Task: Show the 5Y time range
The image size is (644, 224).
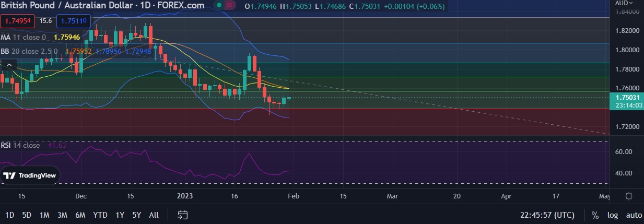Action: click(136, 215)
